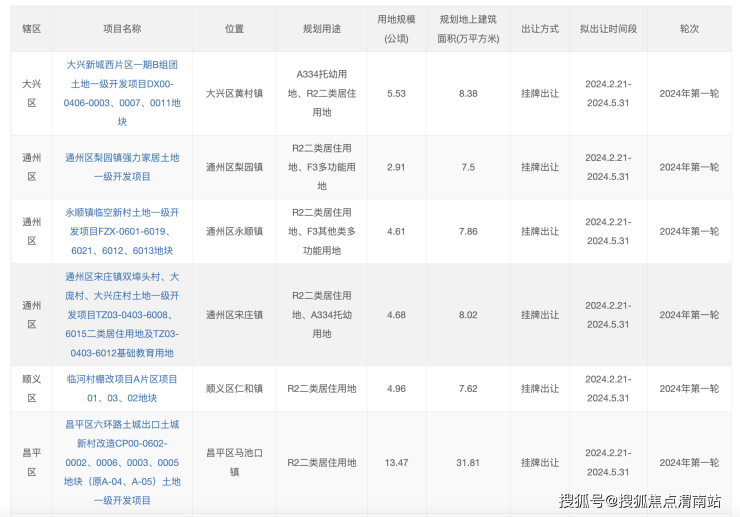Image resolution: width=740 pixels, height=517 pixels.
Task: Open the 永顺镇临空新村土地一级开发 link
Action: click(122, 231)
